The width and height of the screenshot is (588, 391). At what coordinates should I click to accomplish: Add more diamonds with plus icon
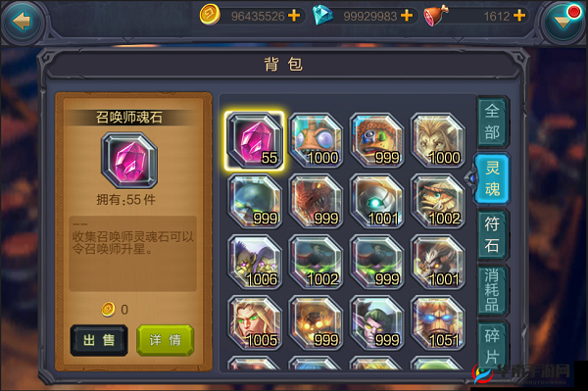point(407,16)
